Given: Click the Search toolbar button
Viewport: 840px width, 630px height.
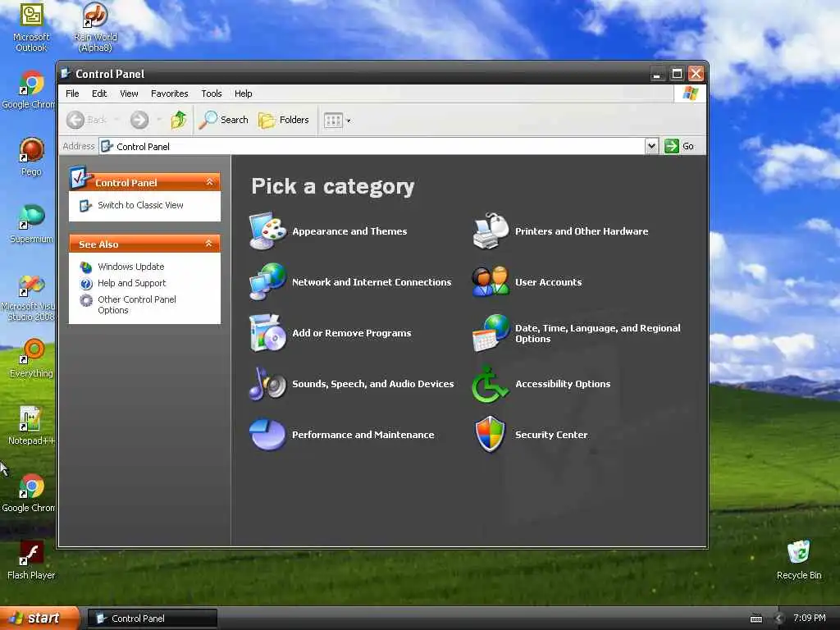Looking at the screenshot, I should [x=223, y=120].
